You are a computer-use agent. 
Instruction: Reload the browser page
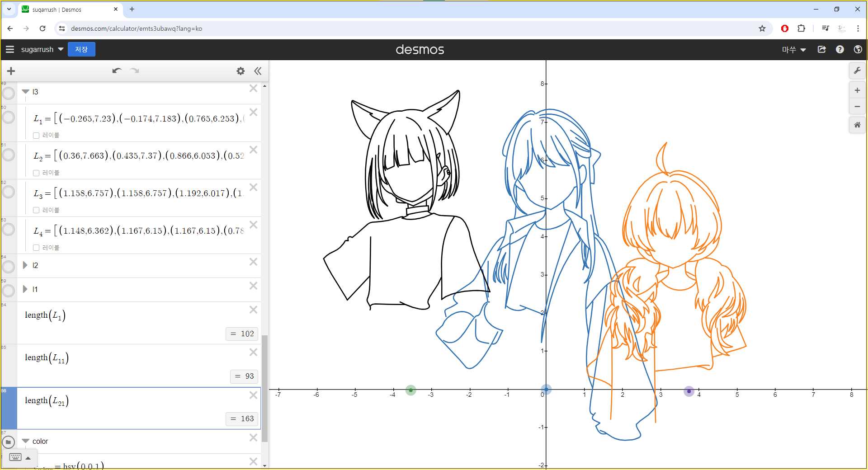(42, 28)
